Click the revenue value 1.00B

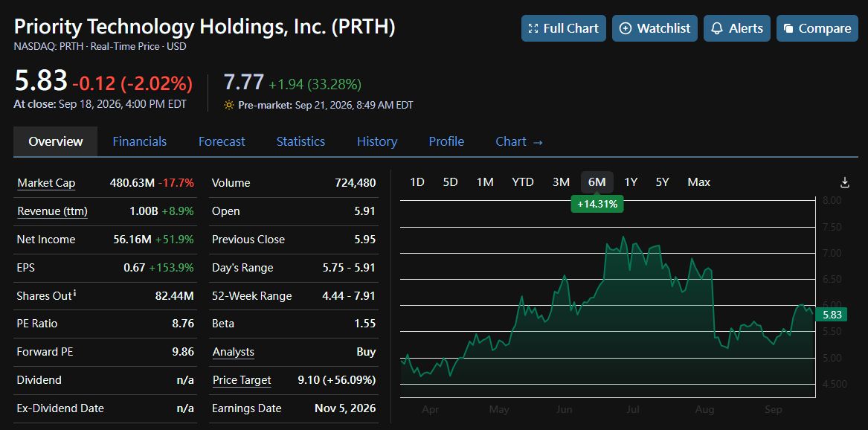coord(144,211)
